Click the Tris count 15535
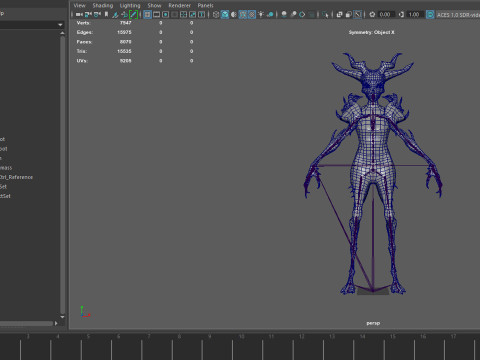 click(x=124, y=51)
